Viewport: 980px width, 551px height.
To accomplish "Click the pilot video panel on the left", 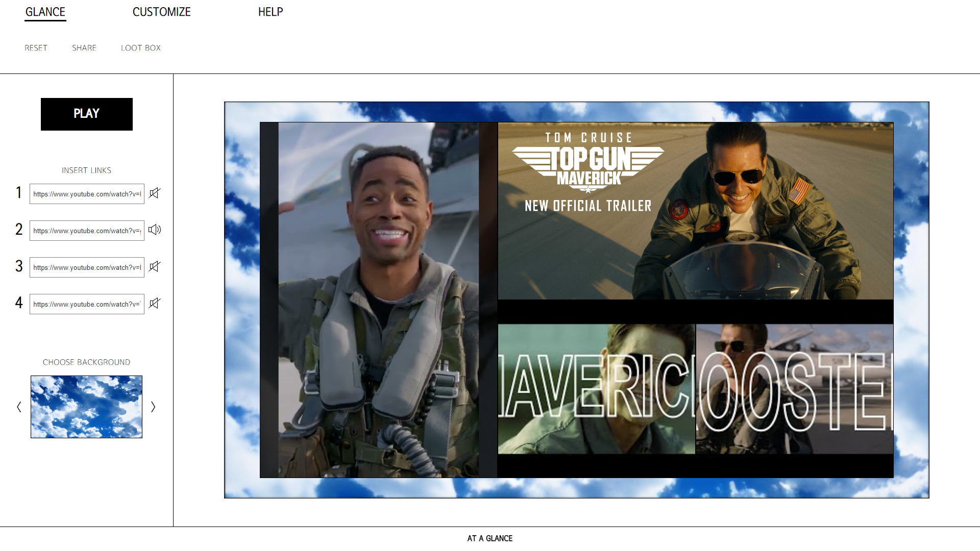I will point(379,300).
